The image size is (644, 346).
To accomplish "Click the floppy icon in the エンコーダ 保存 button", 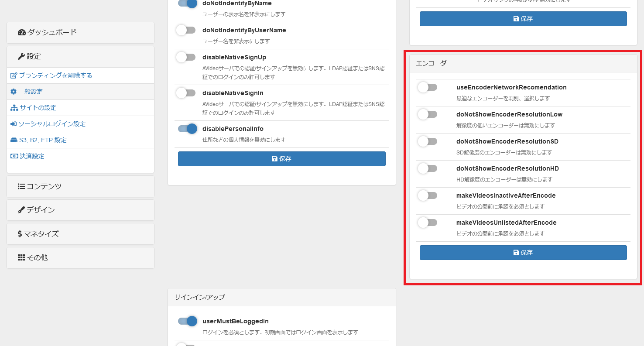I will click(x=516, y=253).
